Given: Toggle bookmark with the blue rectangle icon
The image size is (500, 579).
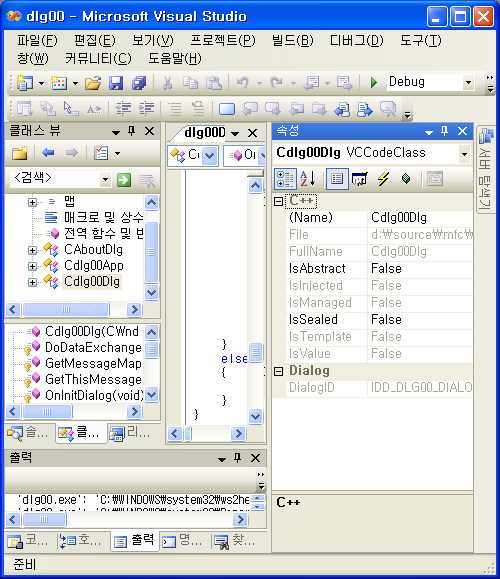Looking at the screenshot, I should tap(226, 109).
